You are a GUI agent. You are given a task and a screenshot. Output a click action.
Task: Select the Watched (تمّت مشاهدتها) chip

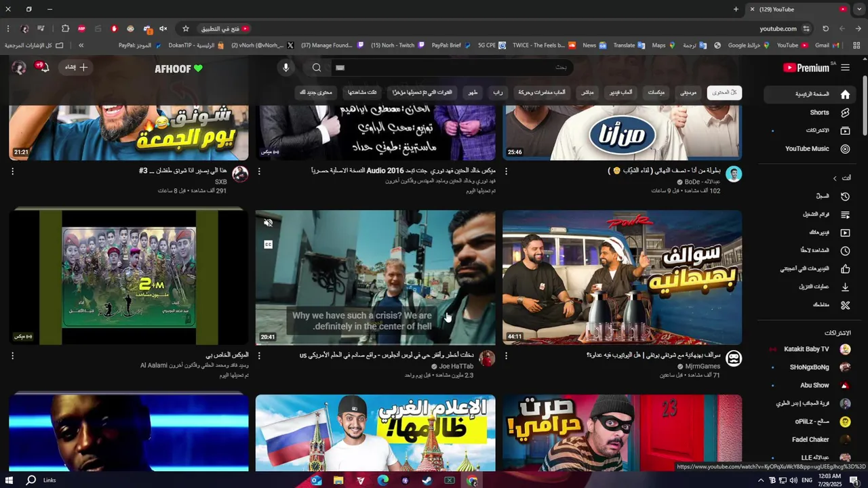tap(362, 93)
